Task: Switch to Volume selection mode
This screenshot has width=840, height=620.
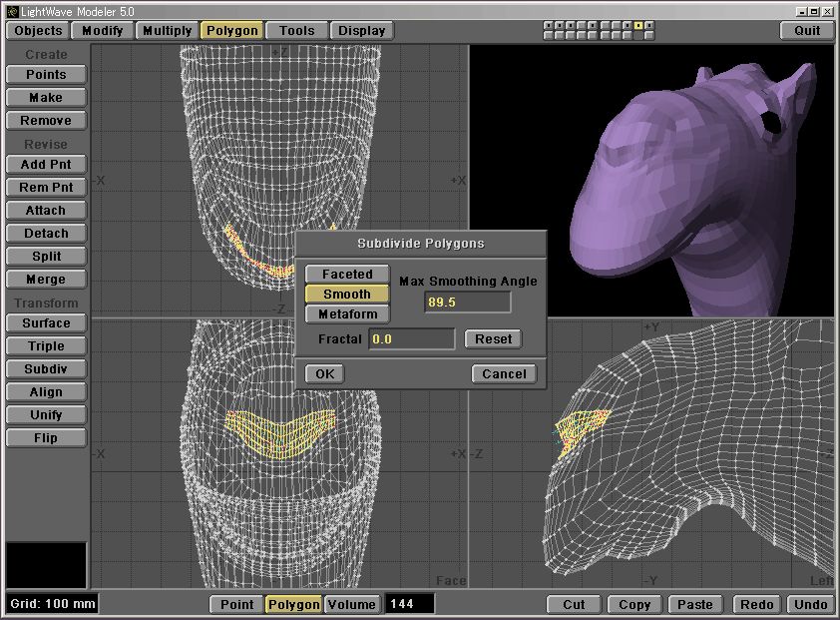Action: (x=352, y=604)
